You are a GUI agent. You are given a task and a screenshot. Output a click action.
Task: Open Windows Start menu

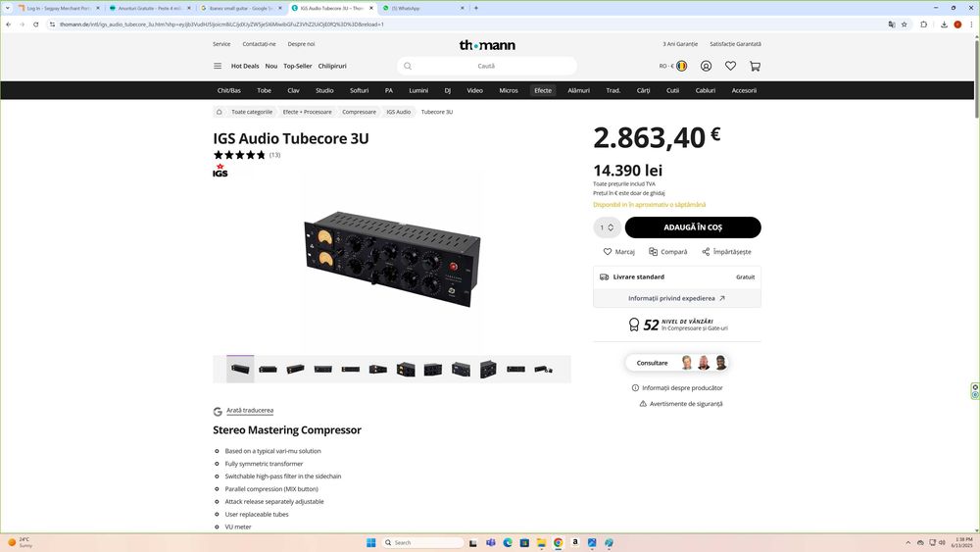point(370,542)
